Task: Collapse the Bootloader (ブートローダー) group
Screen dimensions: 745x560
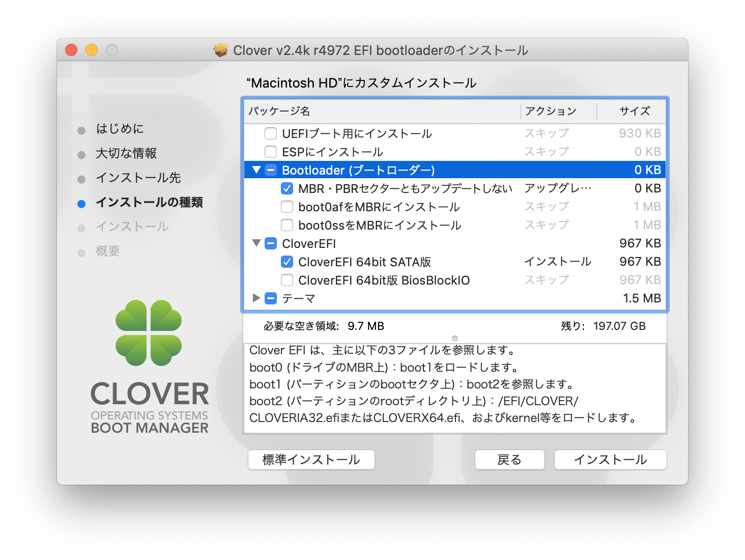Action: pyautogui.click(x=256, y=170)
